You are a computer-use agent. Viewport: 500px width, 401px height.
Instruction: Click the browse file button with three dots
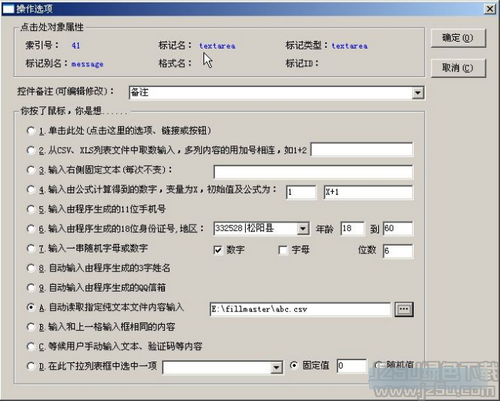(x=404, y=309)
